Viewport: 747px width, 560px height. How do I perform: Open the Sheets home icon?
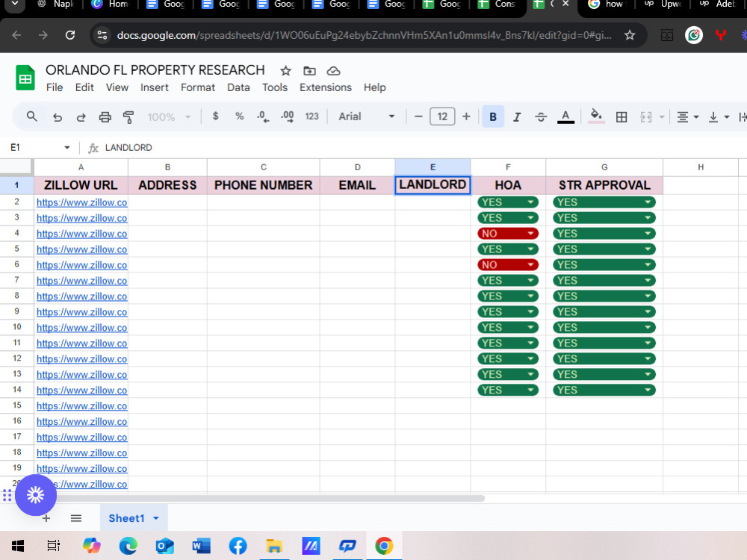(x=25, y=78)
